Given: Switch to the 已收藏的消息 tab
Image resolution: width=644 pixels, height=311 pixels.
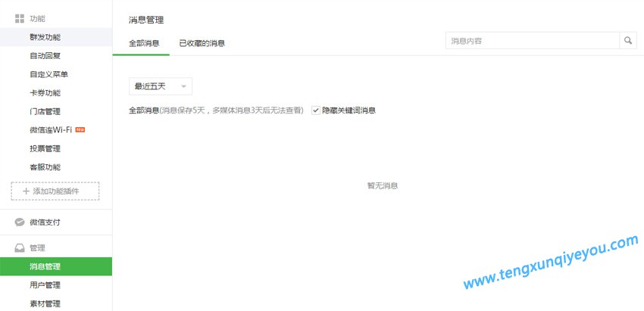Looking at the screenshot, I should [202, 43].
